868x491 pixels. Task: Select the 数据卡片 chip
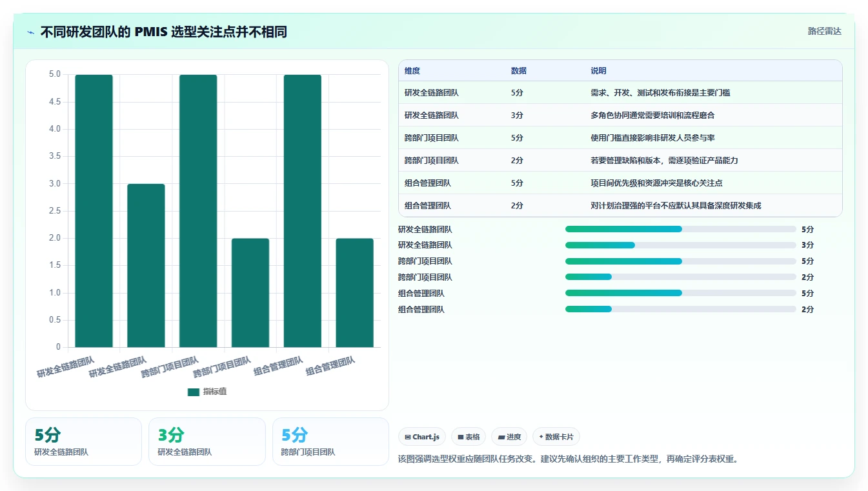pos(556,437)
